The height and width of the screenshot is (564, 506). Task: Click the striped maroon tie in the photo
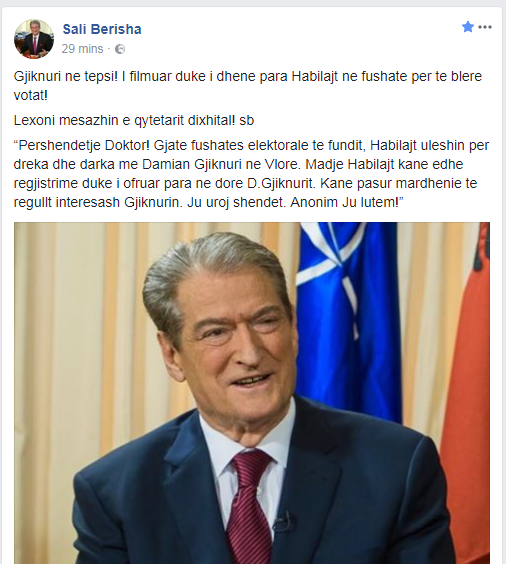pos(248,507)
